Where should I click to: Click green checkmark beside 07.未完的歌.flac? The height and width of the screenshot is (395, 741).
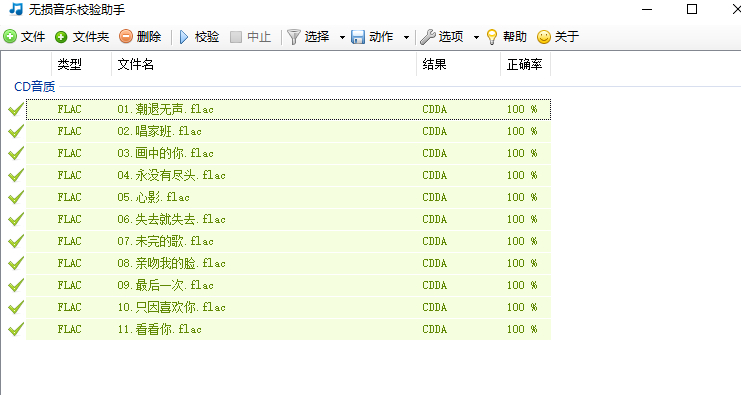pos(16,241)
